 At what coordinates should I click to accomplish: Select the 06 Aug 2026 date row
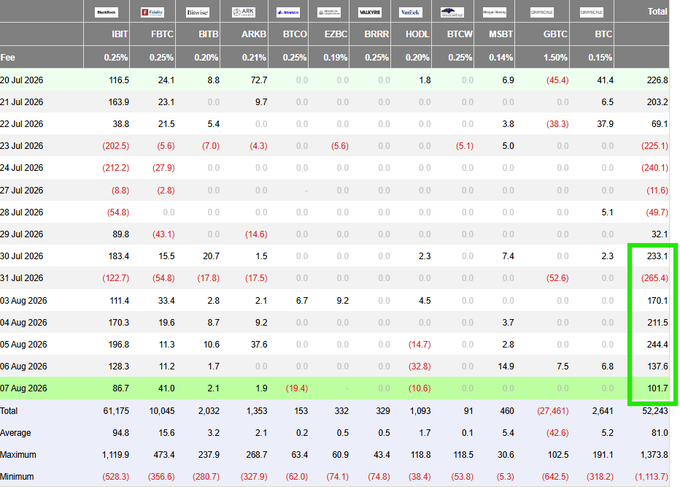tap(334, 366)
